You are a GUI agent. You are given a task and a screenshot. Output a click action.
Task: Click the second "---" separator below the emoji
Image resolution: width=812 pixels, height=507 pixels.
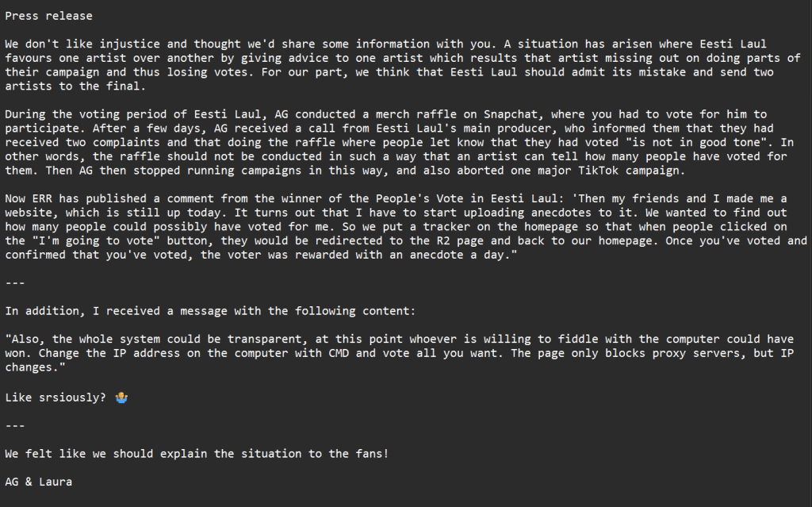point(14,425)
